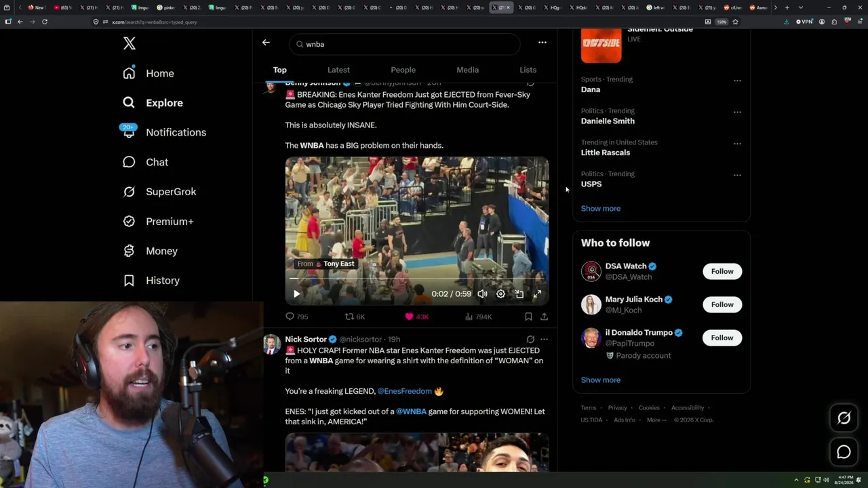Viewport: 868px width, 488px height.
Task: Open the floating messages chat button
Action: (844, 452)
